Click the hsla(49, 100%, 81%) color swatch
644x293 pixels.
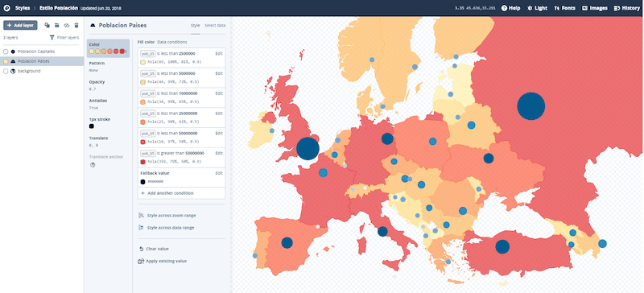pyautogui.click(x=143, y=62)
